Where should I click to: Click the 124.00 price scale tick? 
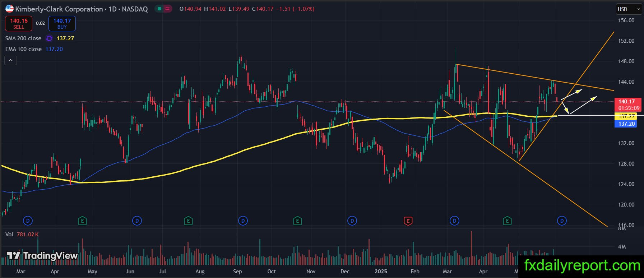(x=626, y=184)
